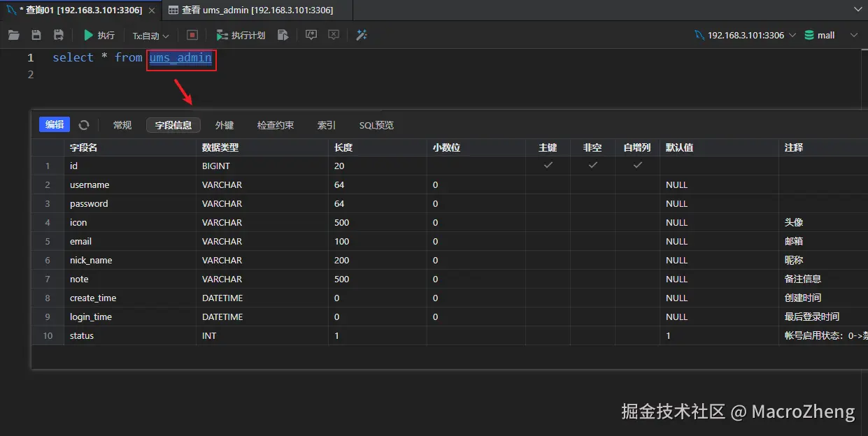
Task: Run the query with 执行 button
Action: tap(99, 35)
